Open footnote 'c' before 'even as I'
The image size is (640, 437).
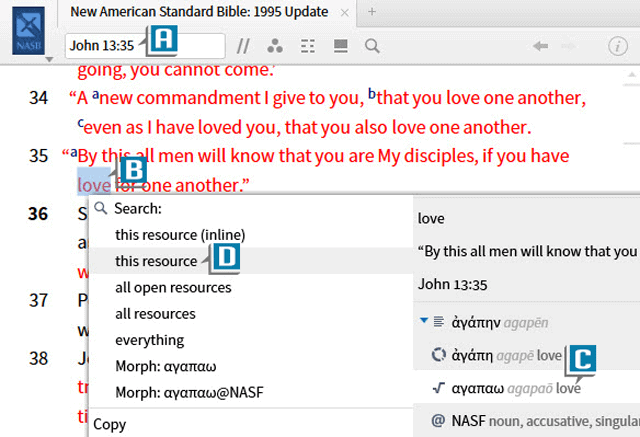point(80,123)
